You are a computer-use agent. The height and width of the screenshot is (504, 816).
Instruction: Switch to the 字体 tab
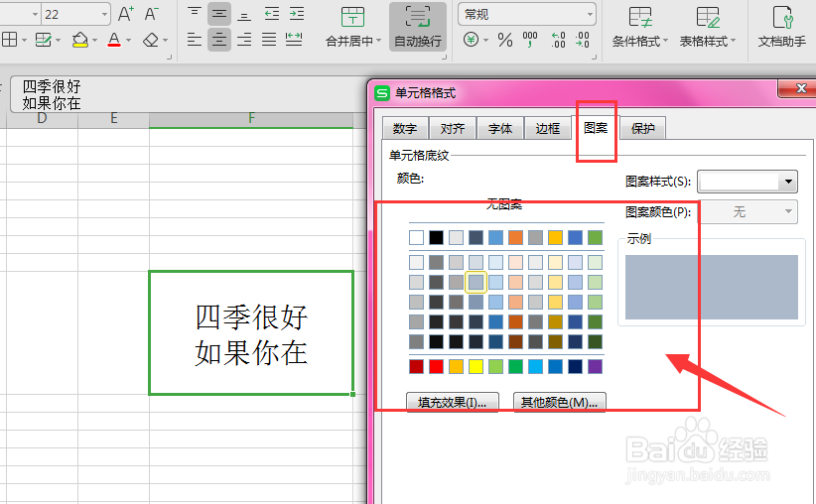500,128
